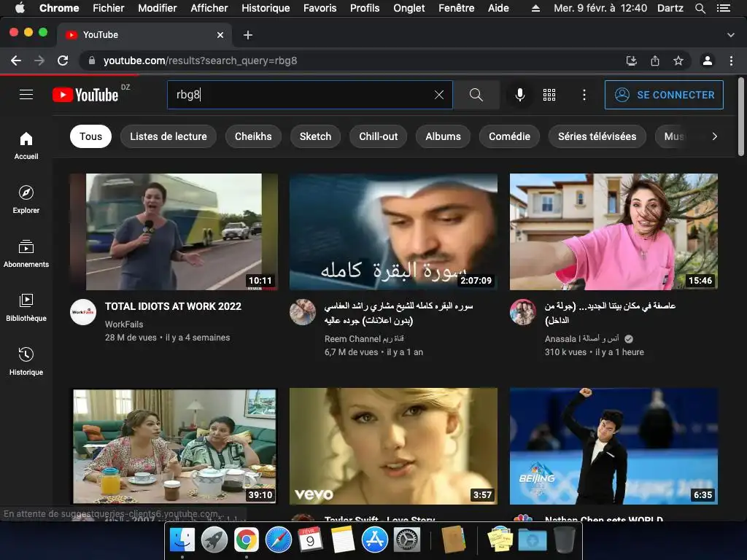Screen dimensions: 747x560
Task: Reload the page
Action: pos(63,61)
